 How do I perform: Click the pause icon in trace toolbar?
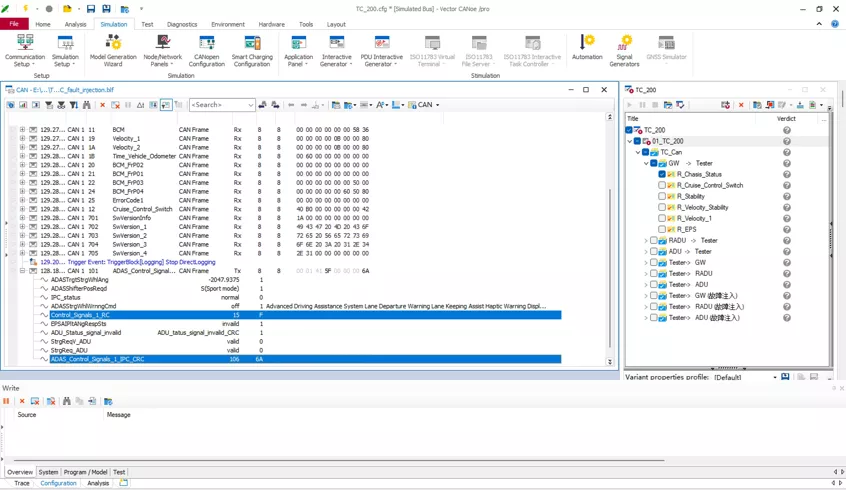[128, 105]
